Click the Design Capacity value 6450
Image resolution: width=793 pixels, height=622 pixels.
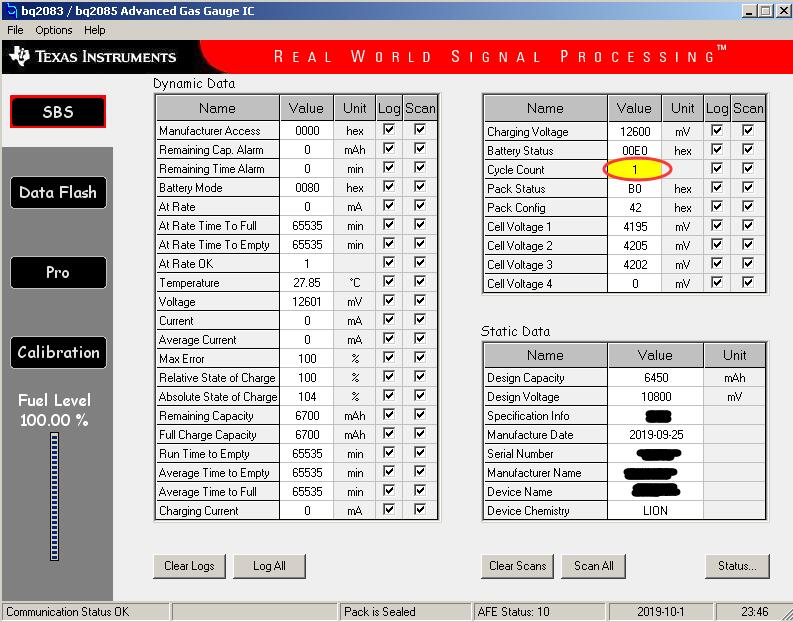click(x=656, y=378)
